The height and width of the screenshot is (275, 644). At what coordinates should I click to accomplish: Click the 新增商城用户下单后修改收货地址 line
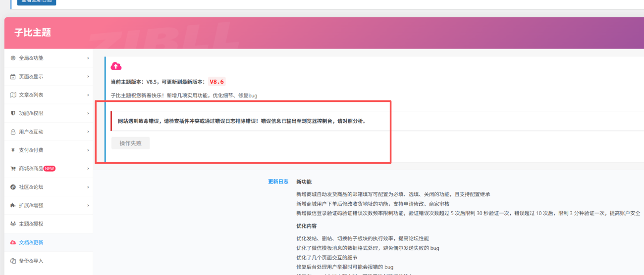[373, 204]
